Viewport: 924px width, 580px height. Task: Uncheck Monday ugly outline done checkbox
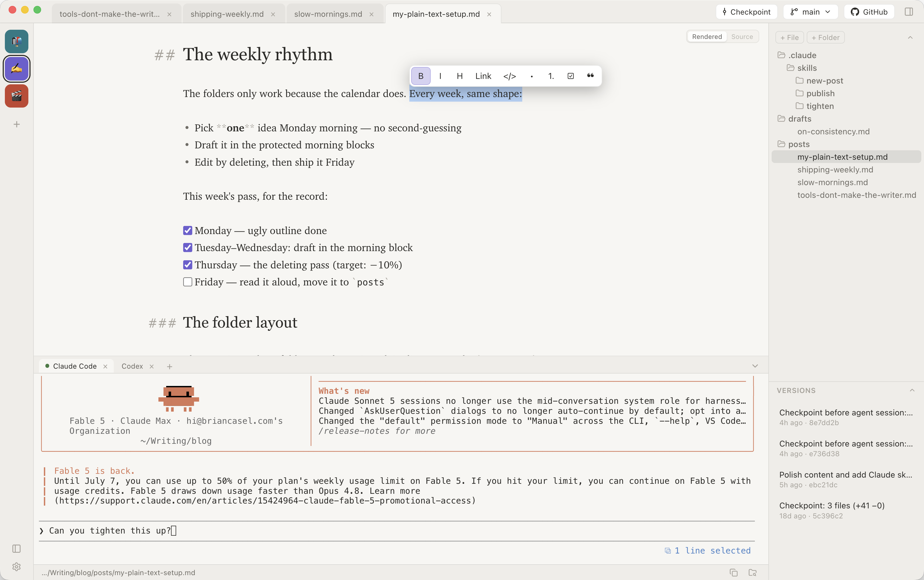pyautogui.click(x=188, y=230)
